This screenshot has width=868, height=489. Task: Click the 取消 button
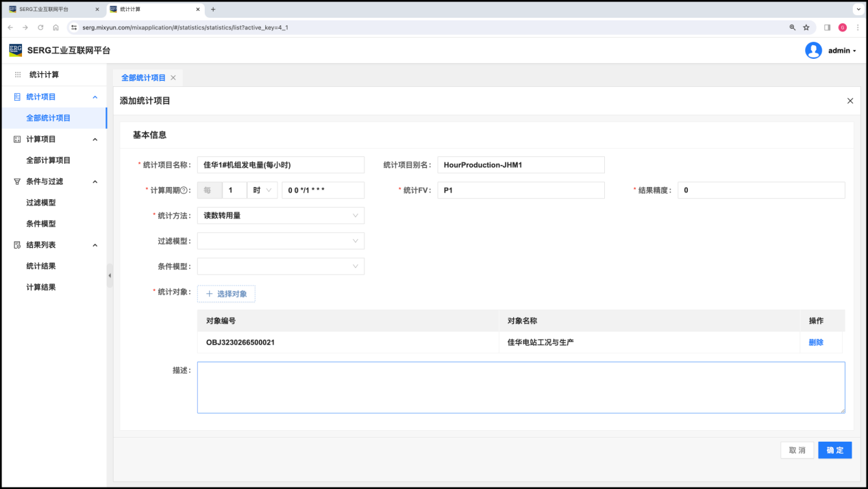click(797, 450)
